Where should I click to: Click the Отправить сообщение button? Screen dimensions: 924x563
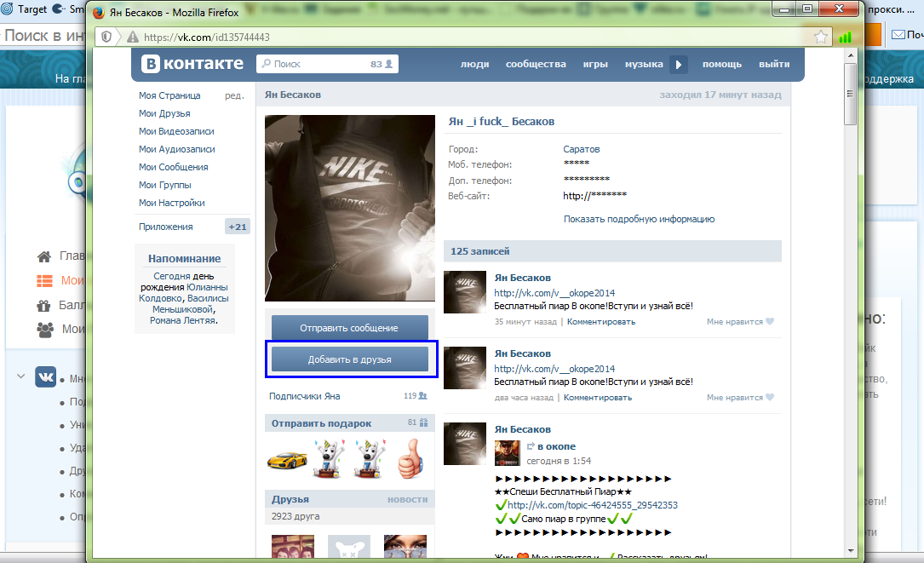349,328
